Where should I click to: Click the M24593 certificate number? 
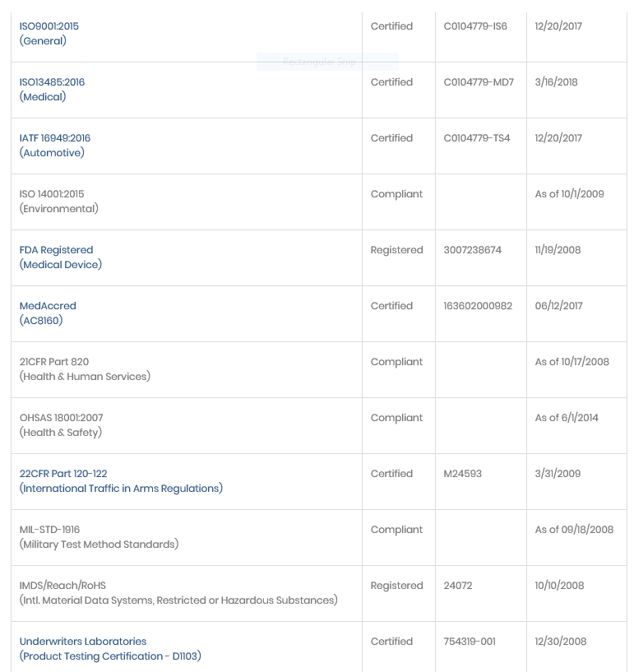tap(462, 474)
